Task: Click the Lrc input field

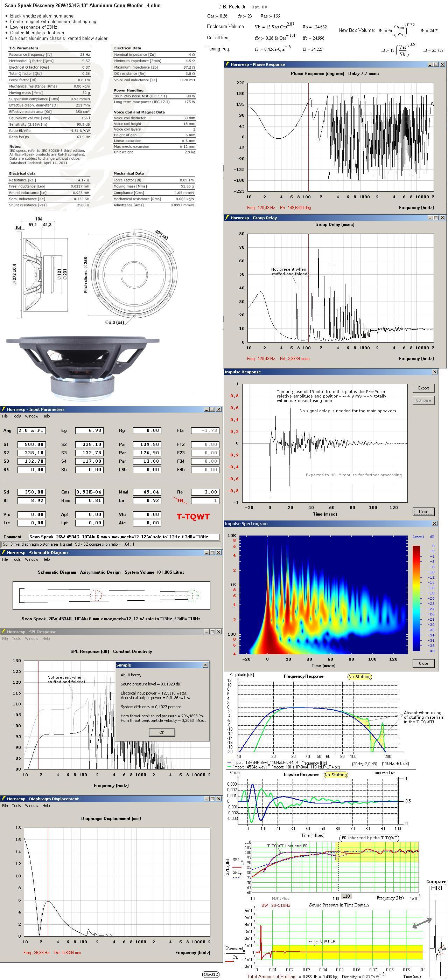Action: 31,523
